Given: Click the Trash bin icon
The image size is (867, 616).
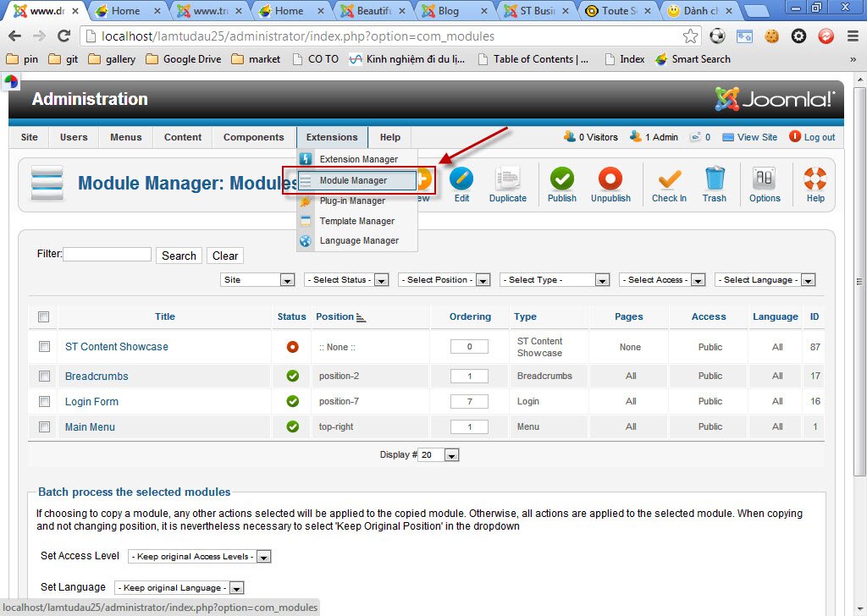Looking at the screenshot, I should [715, 179].
